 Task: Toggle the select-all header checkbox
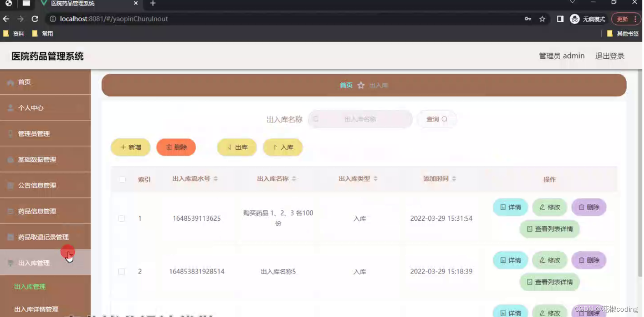tap(122, 179)
